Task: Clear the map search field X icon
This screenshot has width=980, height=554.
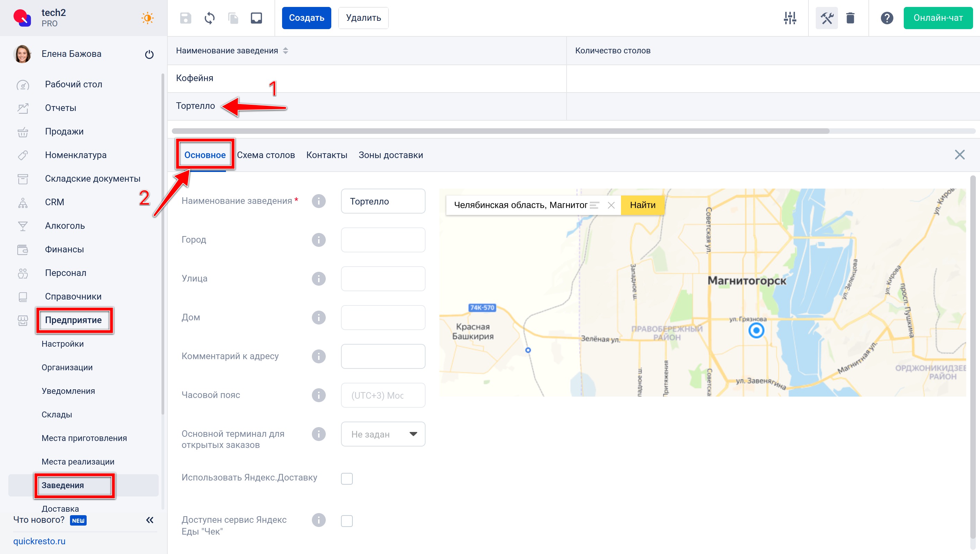Action: (611, 205)
